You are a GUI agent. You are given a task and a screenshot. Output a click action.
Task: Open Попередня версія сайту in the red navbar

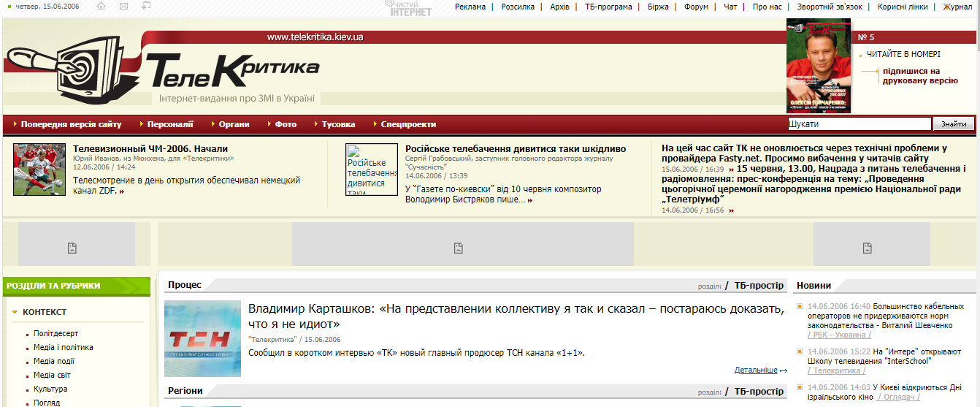(71, 124)
